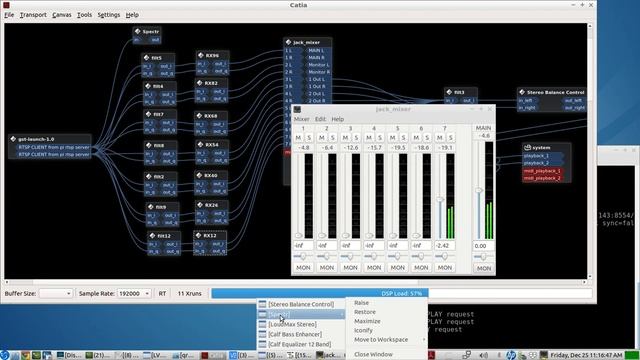Mute channel 3 with its M button
Image resolution: width=640 pixels, height=360 pixels.
click(345, 138)
